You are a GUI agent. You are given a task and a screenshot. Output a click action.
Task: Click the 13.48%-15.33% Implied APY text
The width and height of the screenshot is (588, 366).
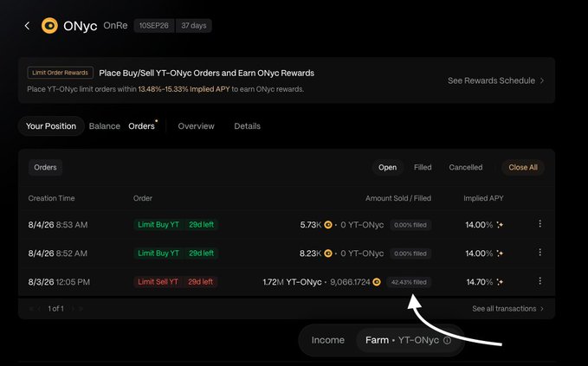(x=184, y=89)
